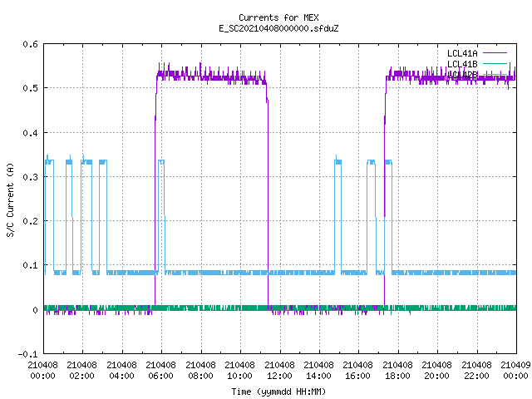
Task: Click the 210408 00:00 time tick label
Action: click(42, 370)
